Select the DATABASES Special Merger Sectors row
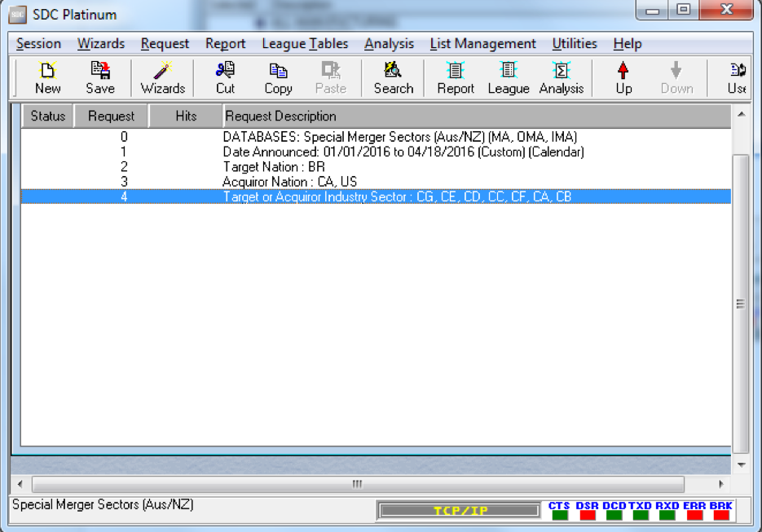The width and height of the screenshot is (762, 532). click(376, 137)
